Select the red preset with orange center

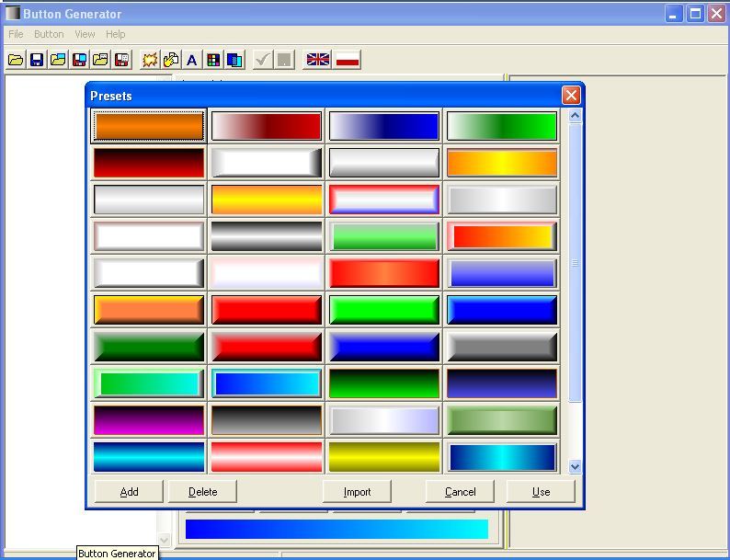click(384, 273)
